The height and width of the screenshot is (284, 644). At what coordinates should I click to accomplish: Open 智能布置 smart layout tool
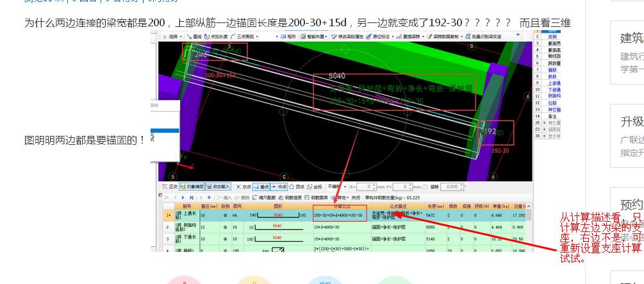[x=313, y=36]
